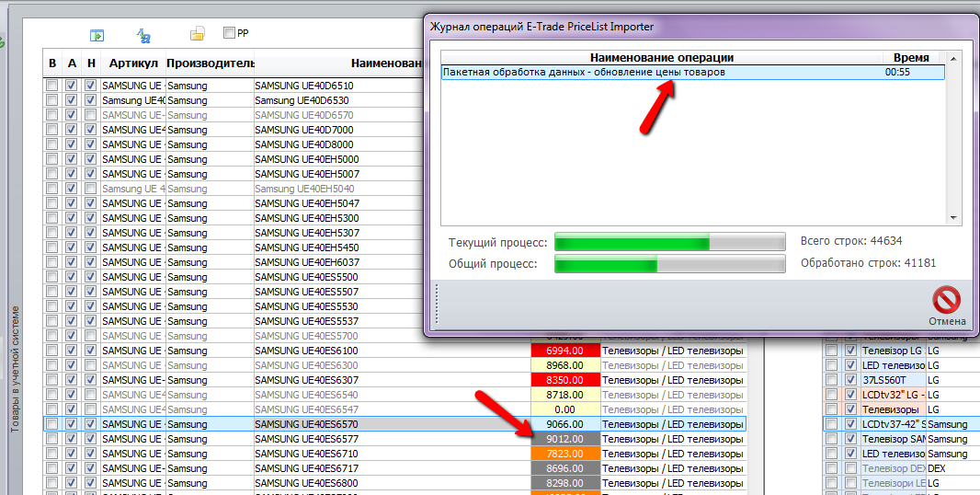Select name cell SAMSUNG UE40ES6800

pyautogui.click(x=393, y=483)
